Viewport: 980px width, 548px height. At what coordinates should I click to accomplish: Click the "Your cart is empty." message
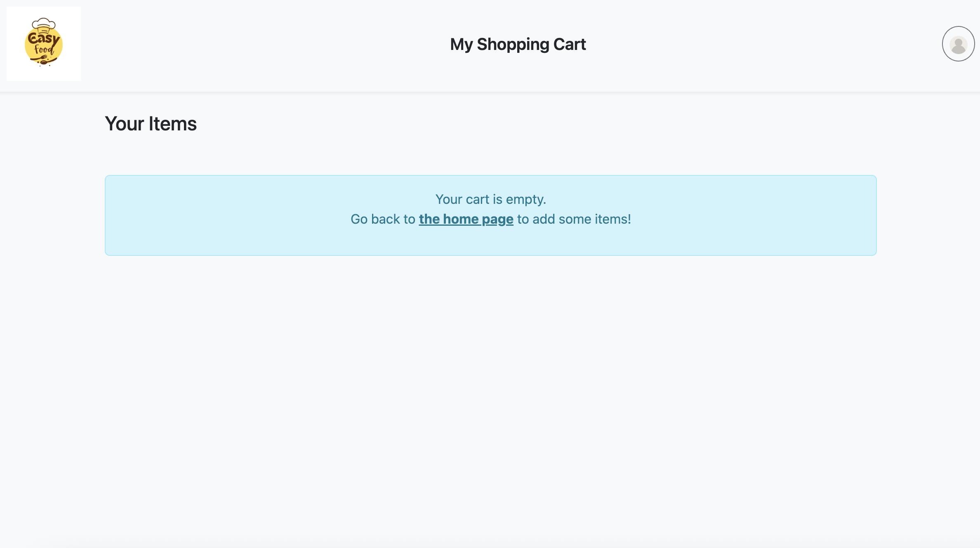point(490,199)
